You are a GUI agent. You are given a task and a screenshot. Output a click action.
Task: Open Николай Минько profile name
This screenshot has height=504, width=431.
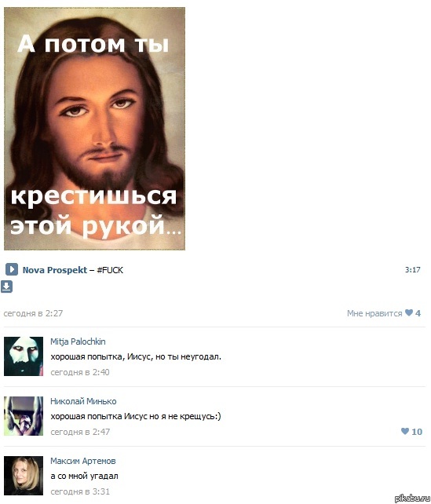[83, 401]
